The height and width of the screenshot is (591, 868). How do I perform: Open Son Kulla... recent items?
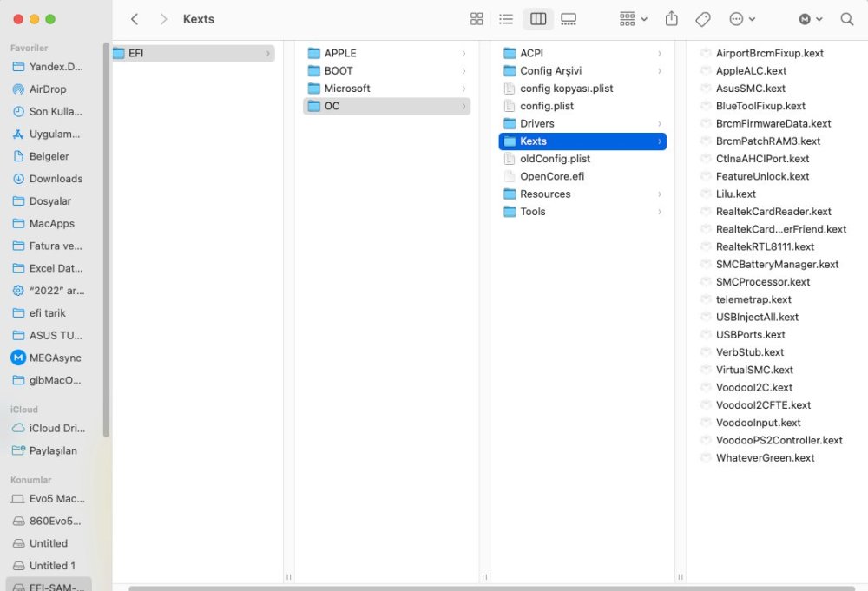pos(48,111)
